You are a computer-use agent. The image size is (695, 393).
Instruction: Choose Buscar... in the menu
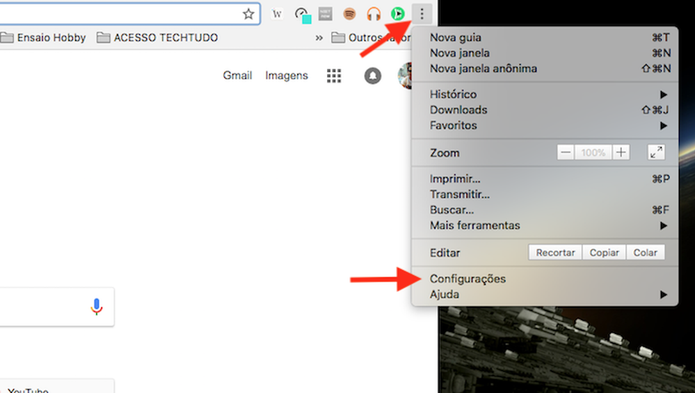tap(545, 210)
